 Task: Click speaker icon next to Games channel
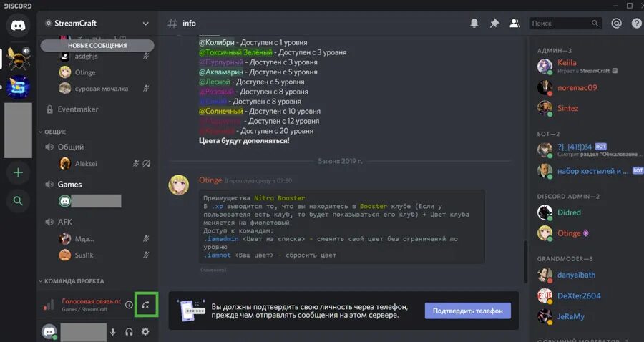[49, 185]
